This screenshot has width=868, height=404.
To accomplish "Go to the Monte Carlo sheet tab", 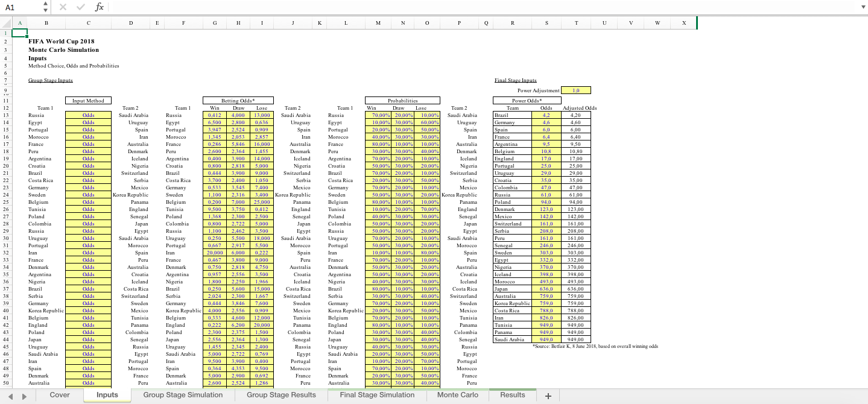I will (457, 395).
